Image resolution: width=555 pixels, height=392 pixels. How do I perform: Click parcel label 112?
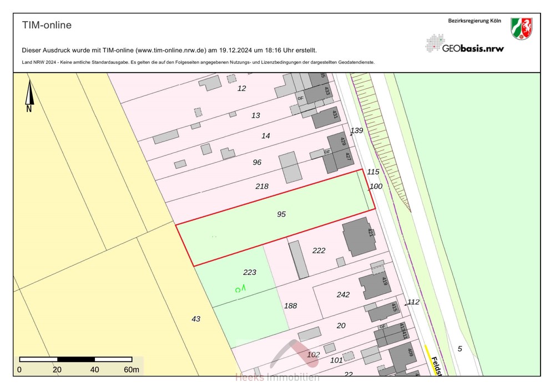(x=413, y=302)
